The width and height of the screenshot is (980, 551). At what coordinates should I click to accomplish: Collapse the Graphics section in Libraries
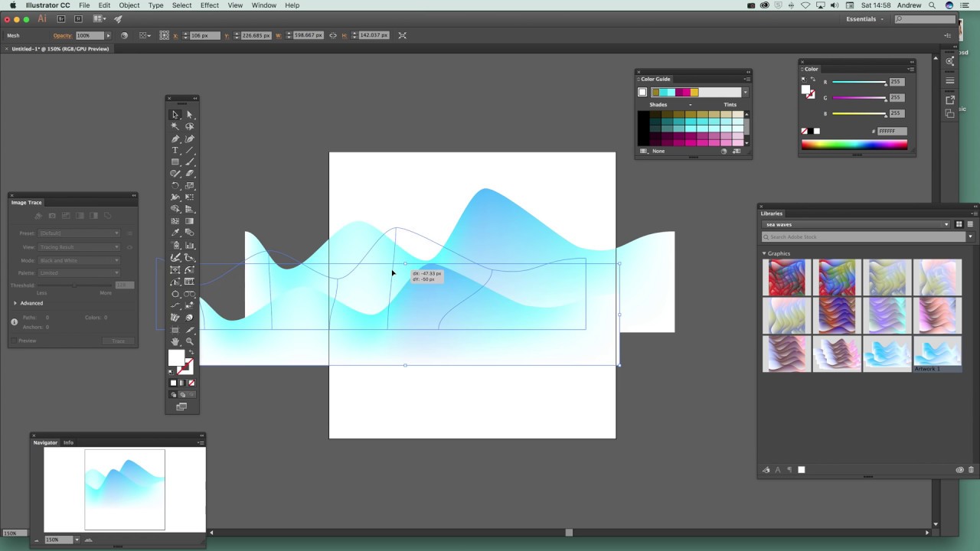pyautogui.click(x=764, y=253)
